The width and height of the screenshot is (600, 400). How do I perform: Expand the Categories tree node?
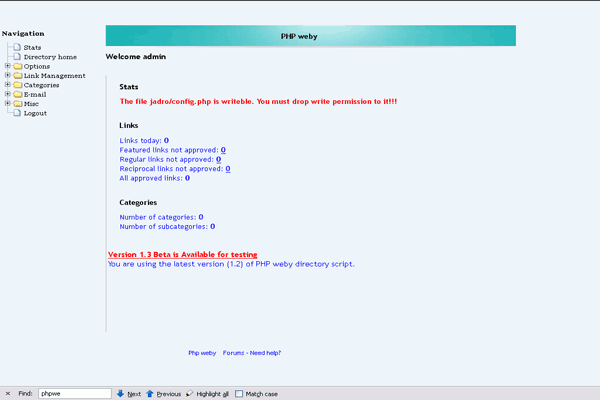(x=7, y=85)
